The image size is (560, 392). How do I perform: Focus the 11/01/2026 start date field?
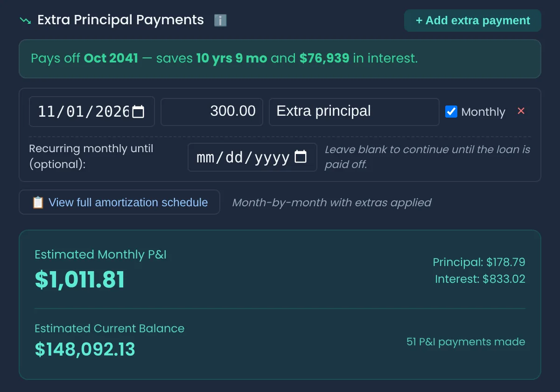[92, 112]
